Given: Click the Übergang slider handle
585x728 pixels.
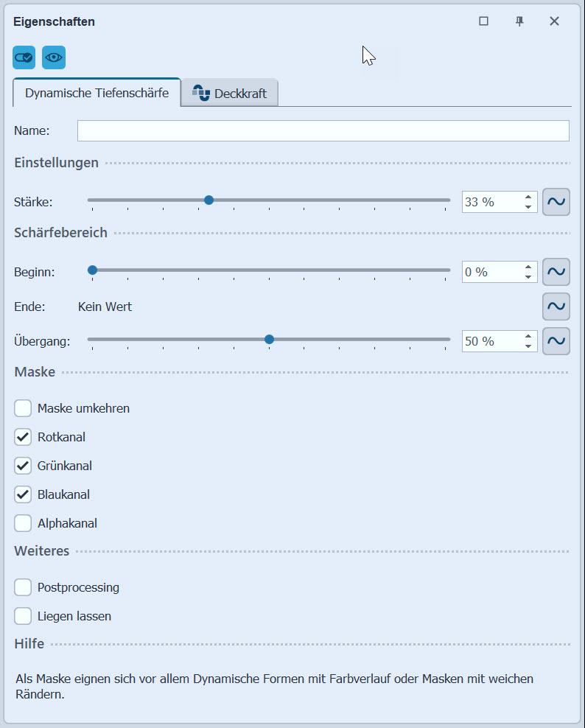Looking at the screenshot, I should (269, 340).
